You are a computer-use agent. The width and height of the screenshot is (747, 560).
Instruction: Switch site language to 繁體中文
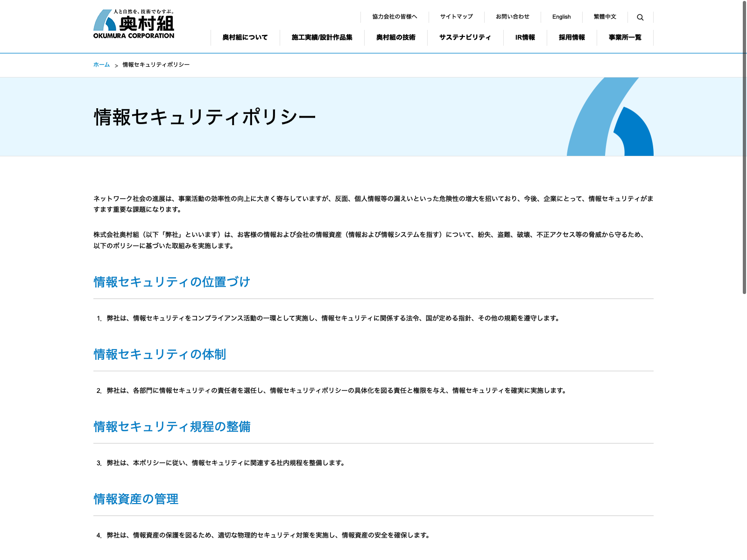point(605,17)
